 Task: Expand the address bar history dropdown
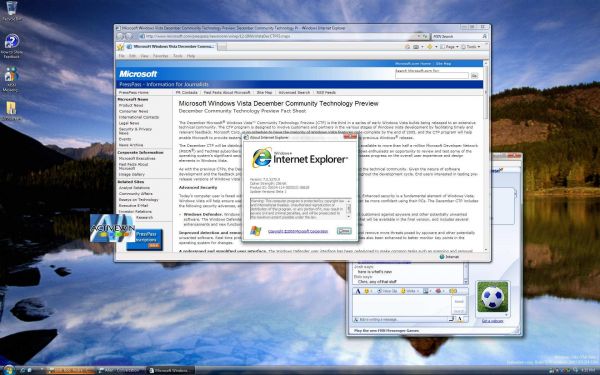point(419,36)
